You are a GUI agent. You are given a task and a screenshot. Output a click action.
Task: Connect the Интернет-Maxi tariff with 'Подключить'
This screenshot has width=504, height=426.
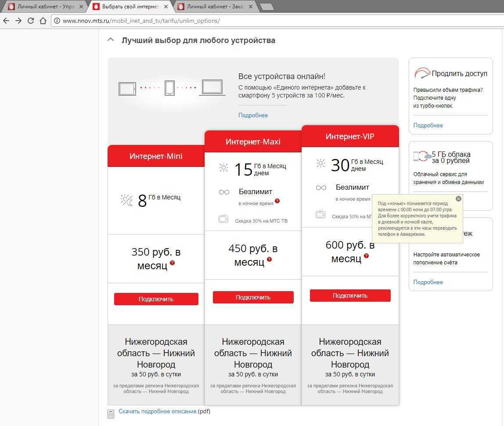tap(253, 297)
